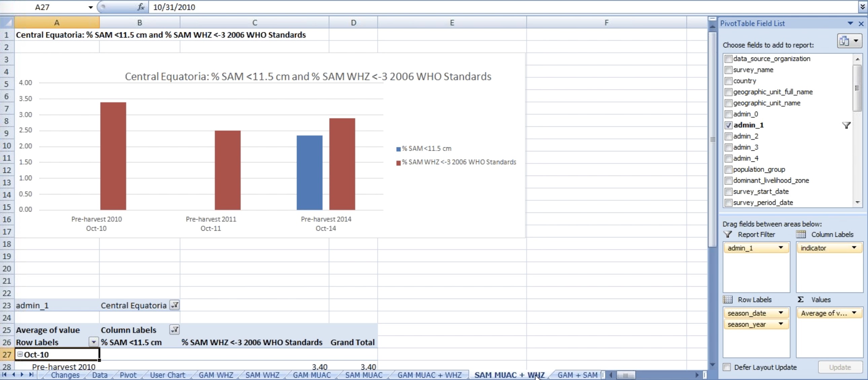Jump to the first sheet tab arrow

click(4, 375)
